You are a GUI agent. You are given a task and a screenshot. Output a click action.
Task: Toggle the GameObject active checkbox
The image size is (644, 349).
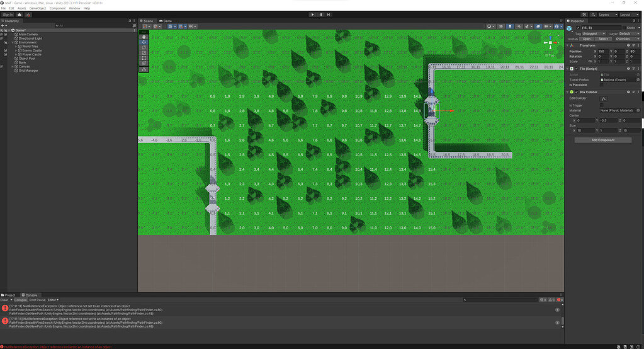tap(578, 28)
